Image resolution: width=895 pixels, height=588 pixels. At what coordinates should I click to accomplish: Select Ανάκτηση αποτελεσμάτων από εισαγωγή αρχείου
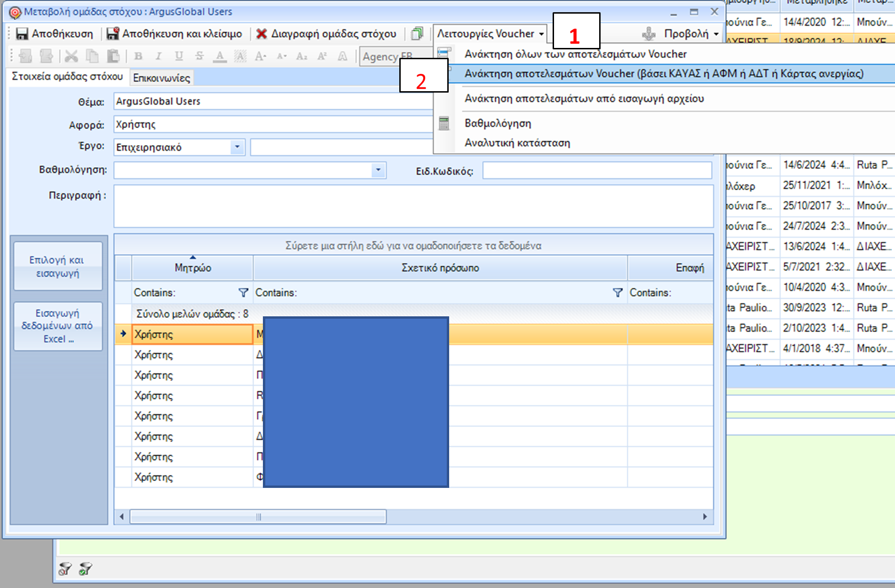tap(584, 99)
